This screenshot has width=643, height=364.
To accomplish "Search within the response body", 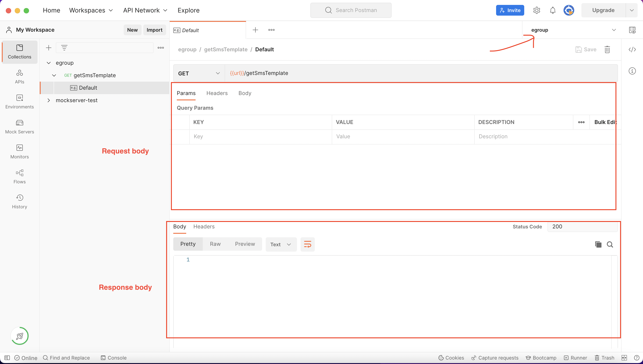I will 610,244.
